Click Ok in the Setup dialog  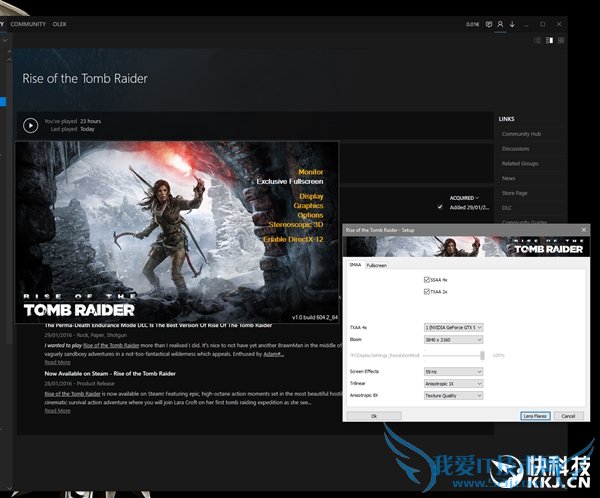click(374, 416)
